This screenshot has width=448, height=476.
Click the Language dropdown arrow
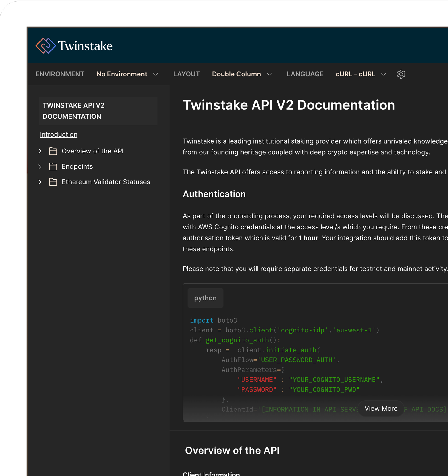[383, 74]
